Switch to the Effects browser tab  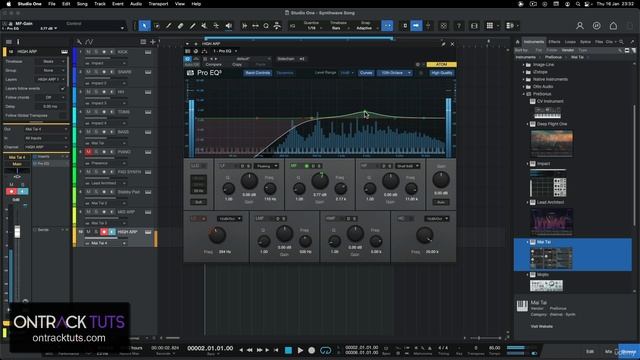(554, 42)
